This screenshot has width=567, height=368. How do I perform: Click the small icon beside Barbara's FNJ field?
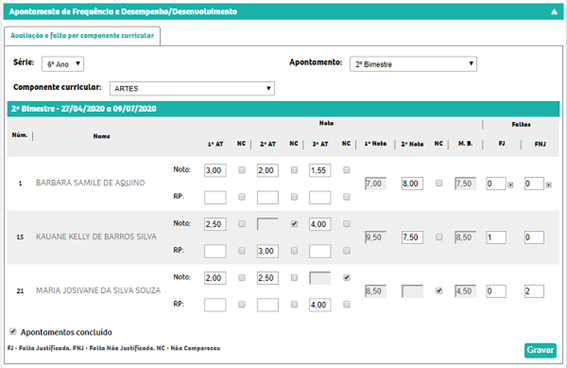point(549,185)
